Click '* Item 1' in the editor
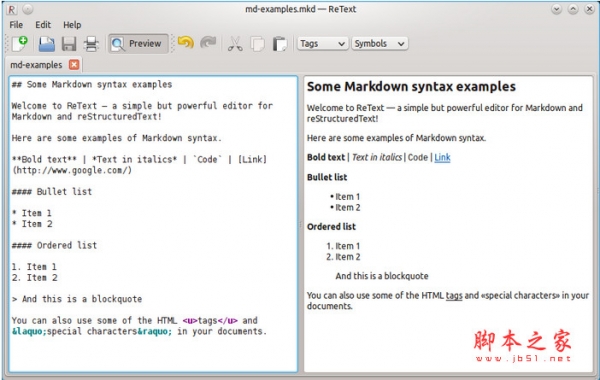The height and width of the screenshot is (380, 600). click(x=32, y=213)
